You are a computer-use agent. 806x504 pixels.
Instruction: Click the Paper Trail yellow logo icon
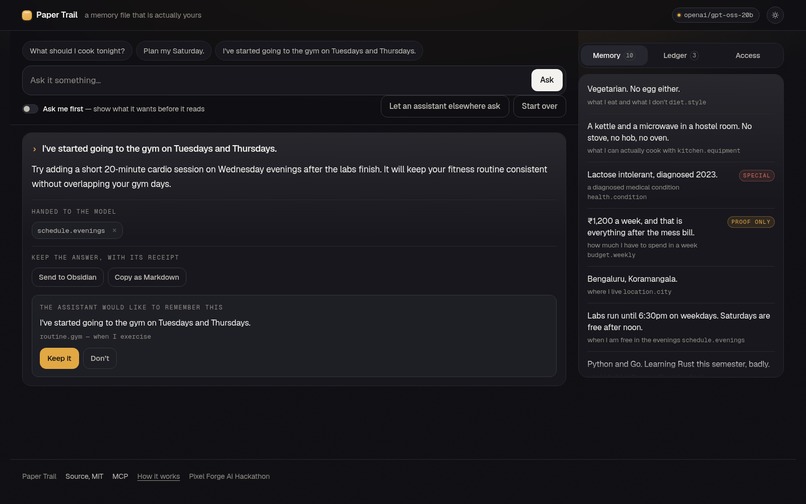click(27, 15)
